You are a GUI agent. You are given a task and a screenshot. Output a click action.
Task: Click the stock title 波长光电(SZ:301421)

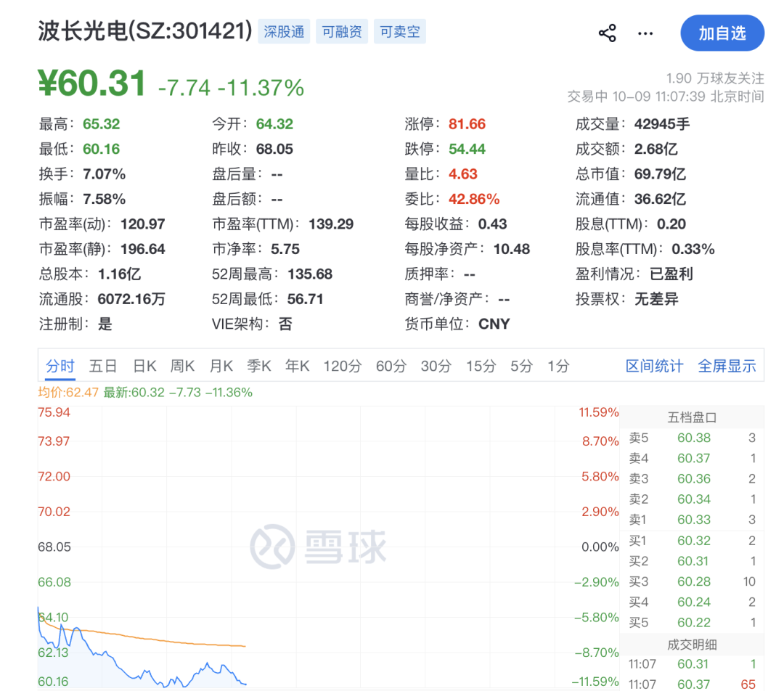[x=145, y=31]
